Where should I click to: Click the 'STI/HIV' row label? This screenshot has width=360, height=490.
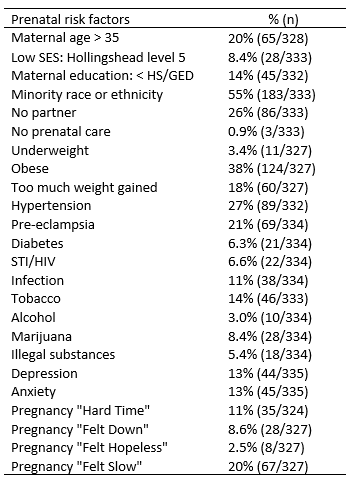pos(33,262)
